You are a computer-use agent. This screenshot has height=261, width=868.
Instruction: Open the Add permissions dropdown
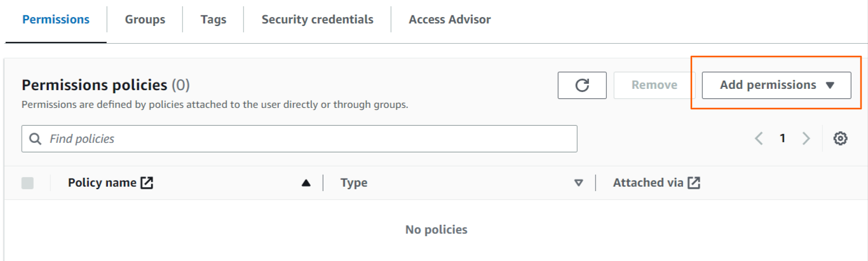point(776,85)
